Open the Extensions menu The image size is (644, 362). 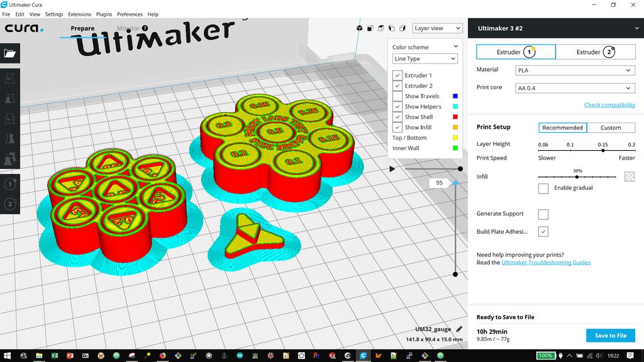(80, 14)
